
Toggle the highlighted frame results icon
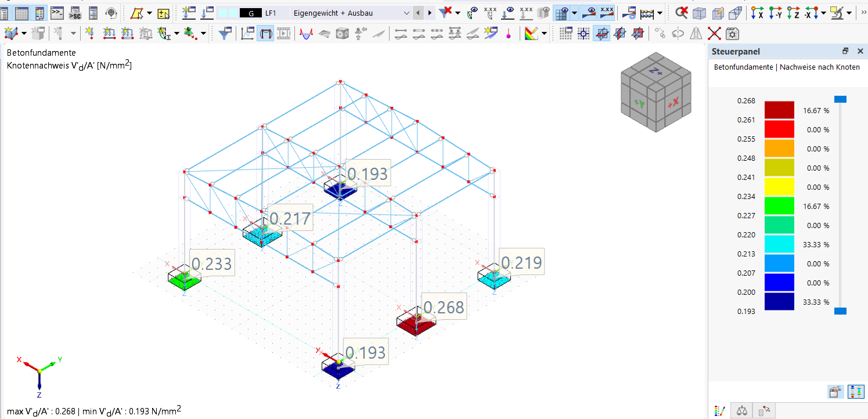[x=265, y=34]
